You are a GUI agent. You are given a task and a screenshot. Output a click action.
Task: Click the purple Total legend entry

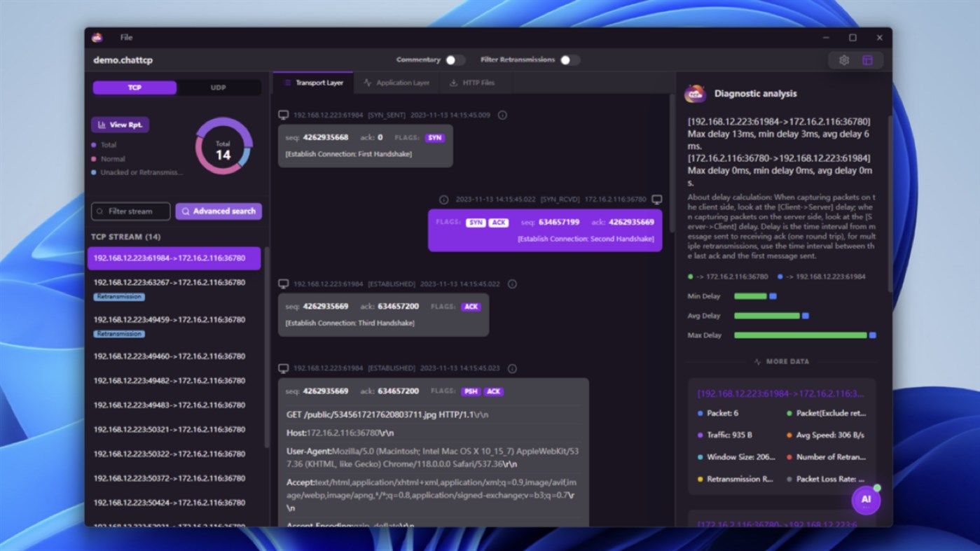104,145
